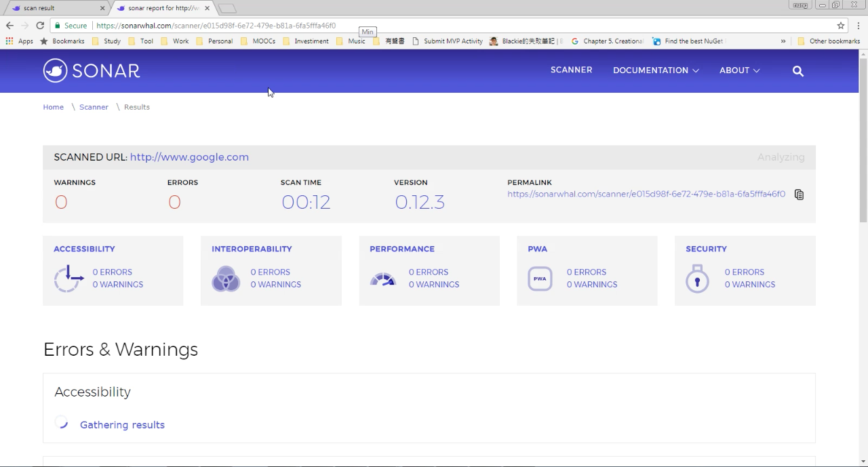
Task: Open the Chapter 5. Creational bookmark
Action: (608, 41)
